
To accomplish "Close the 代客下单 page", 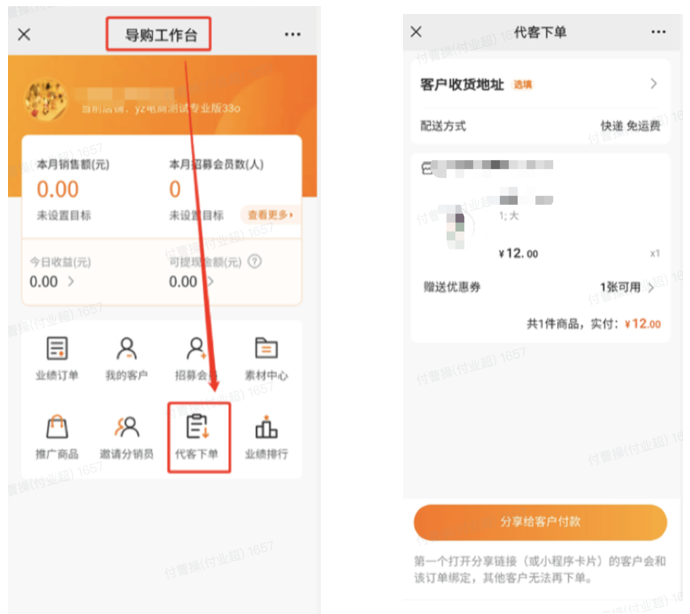I will [416, 32].
